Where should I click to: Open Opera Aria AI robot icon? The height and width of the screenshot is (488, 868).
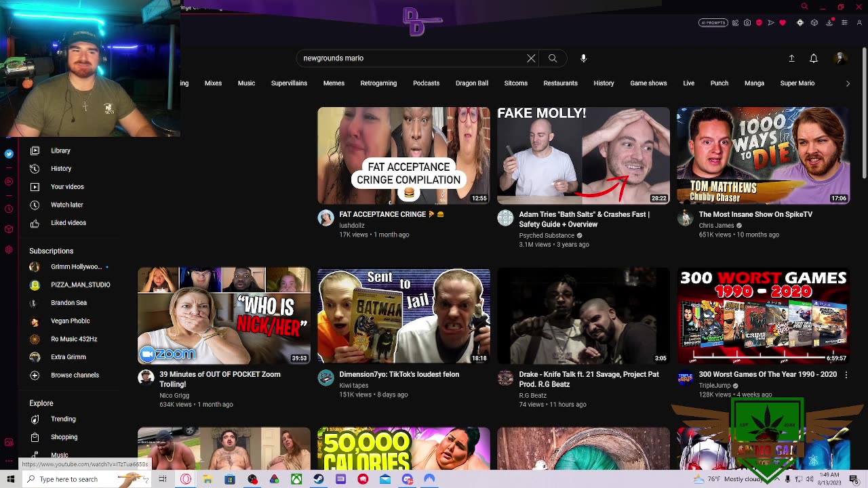800,22
